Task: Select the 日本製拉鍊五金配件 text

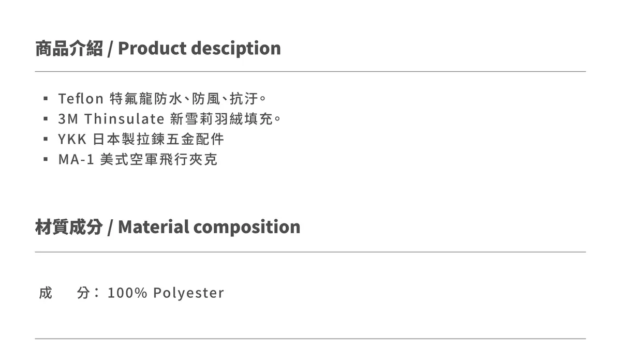Action: tap(158, 139)
